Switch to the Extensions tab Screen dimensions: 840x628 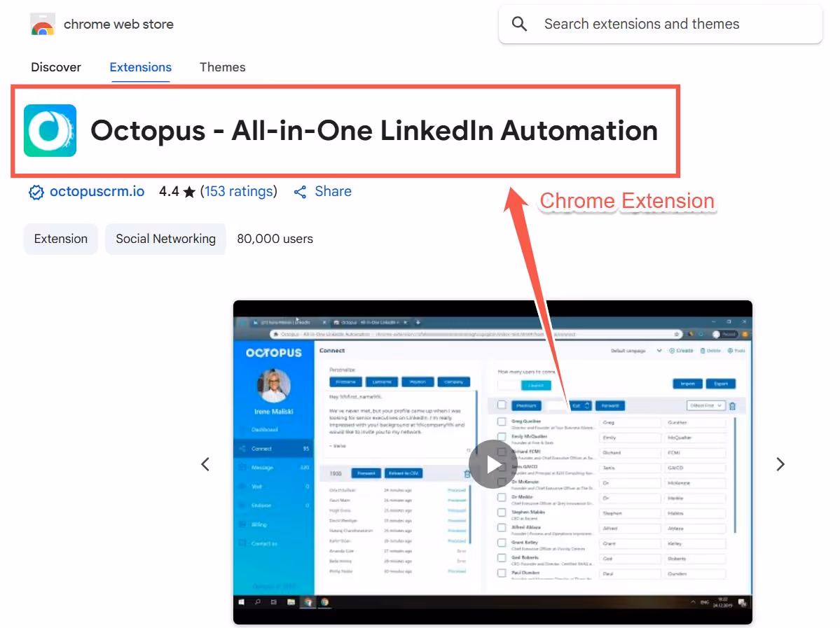click(x=140, y=67)
